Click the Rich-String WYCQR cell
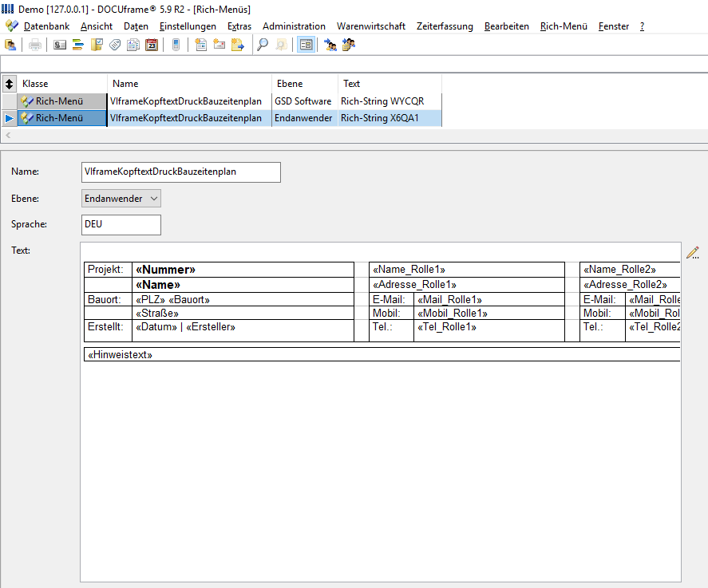Viewport: 708px width, 588px height. [x=390, y=101]
